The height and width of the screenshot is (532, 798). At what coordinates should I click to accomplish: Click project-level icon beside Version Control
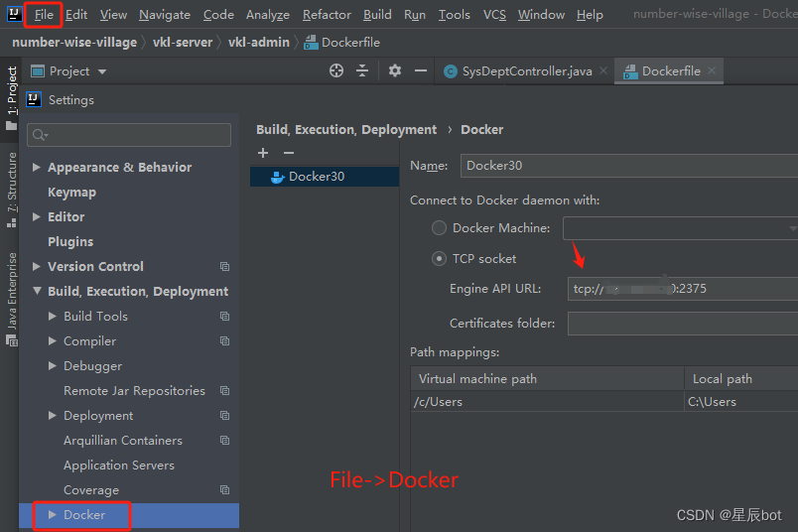[x=224, y=267]
